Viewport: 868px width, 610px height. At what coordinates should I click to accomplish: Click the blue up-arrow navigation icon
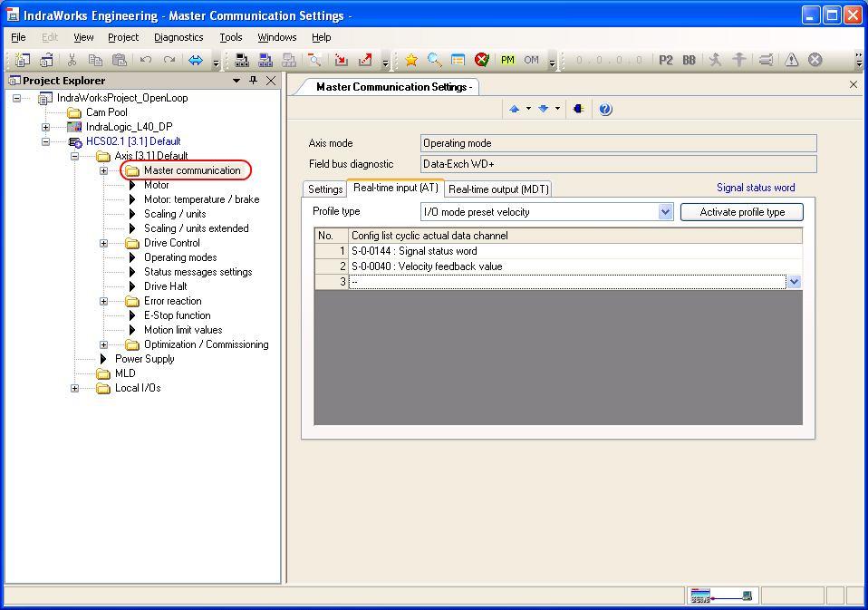515,109
